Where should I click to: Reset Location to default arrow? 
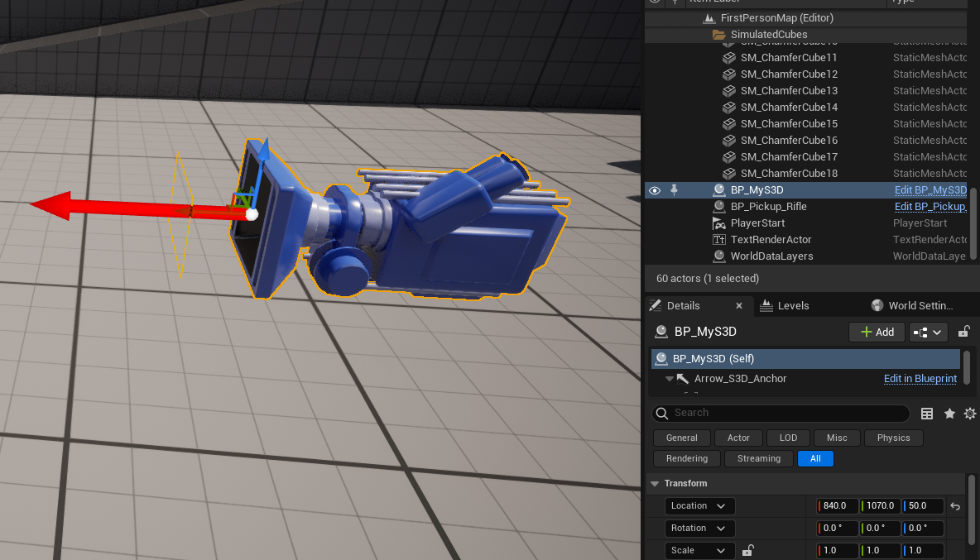coord(955,506)
